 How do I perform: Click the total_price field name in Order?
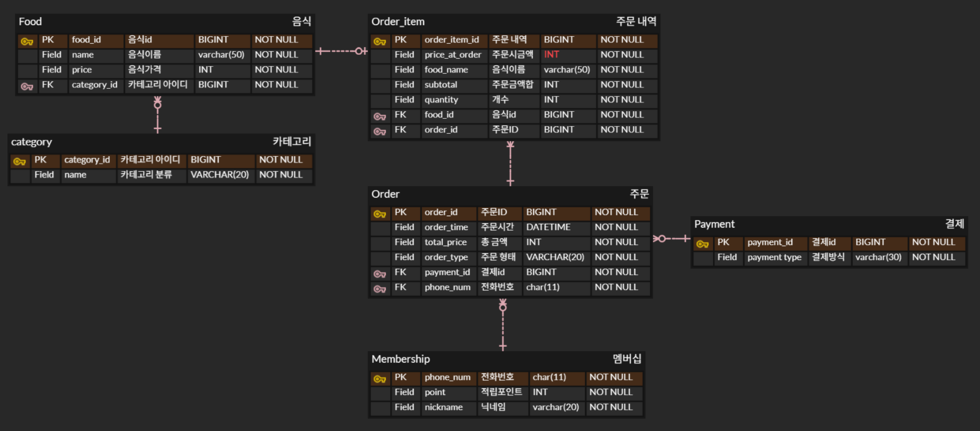pyautogui.click(x=445, y=242)
